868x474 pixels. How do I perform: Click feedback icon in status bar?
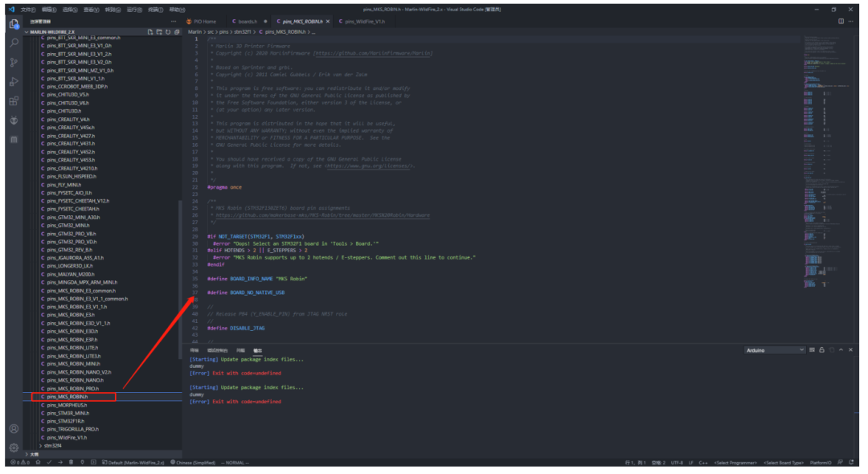click(x=840, y=463)
